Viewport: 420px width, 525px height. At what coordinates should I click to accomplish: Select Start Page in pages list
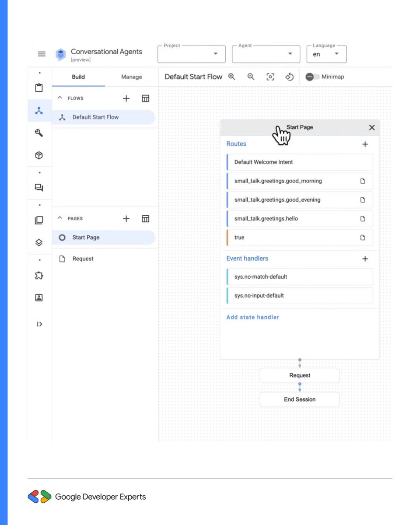point(104,238)
